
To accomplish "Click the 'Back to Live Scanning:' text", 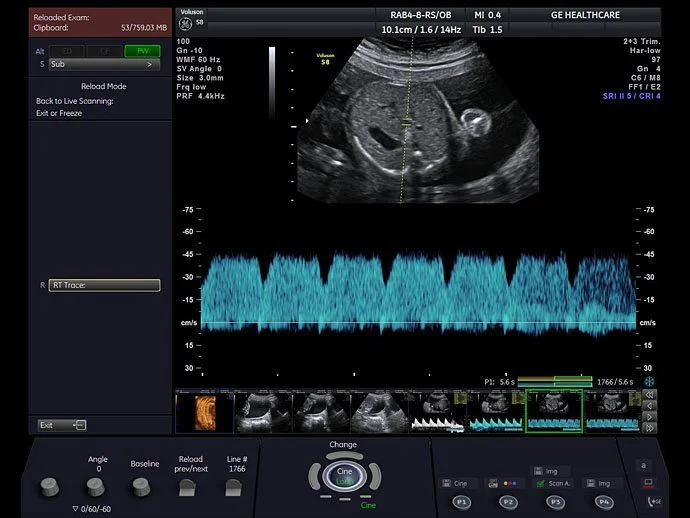I will pos(75,101).
